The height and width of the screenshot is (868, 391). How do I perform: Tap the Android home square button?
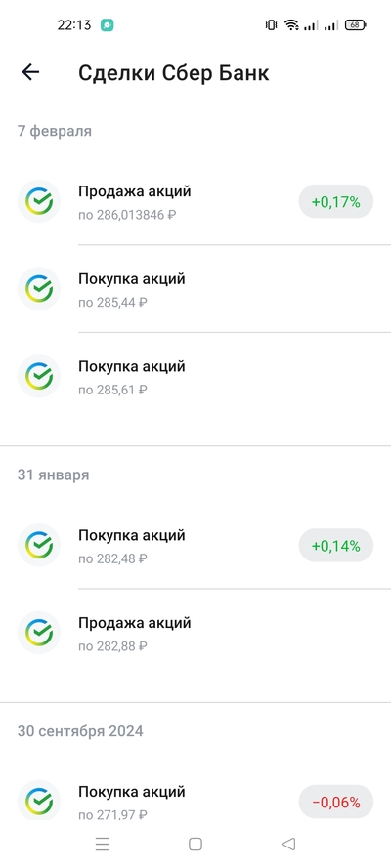[195, 844]
